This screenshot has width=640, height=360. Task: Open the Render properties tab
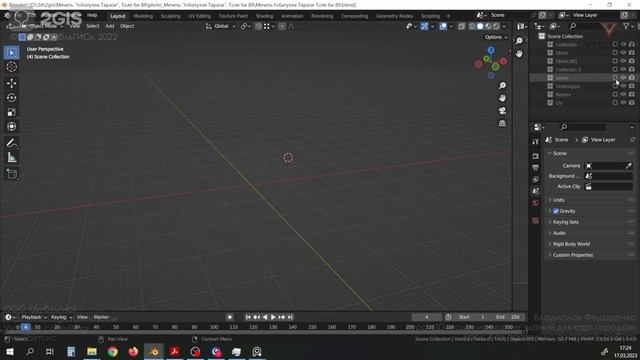pos(536,156)
